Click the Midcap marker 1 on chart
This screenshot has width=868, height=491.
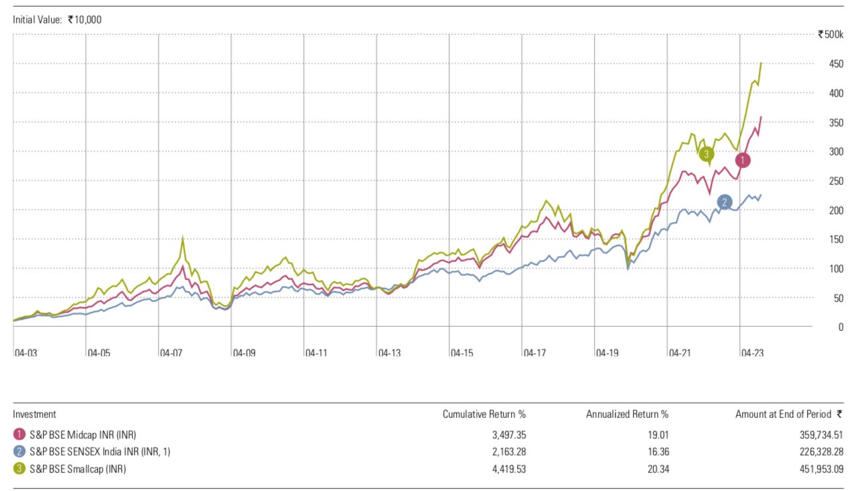(742, 160)
